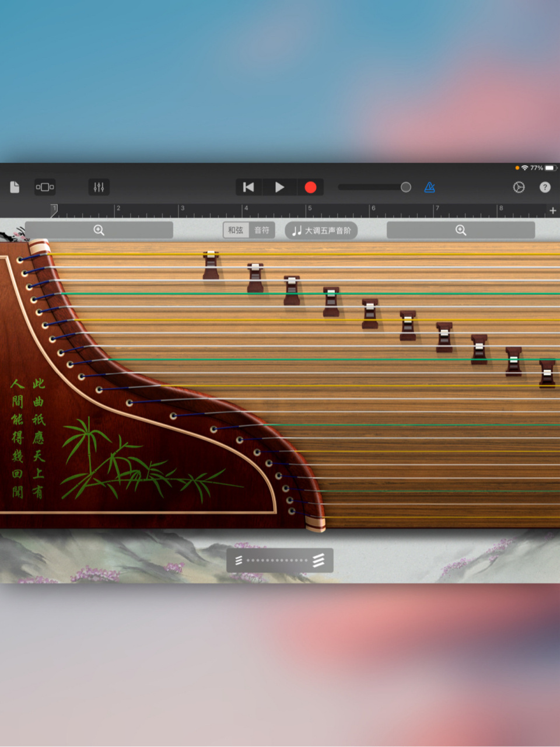Click bar 1 on timeline ruler

tap(54, 208)
